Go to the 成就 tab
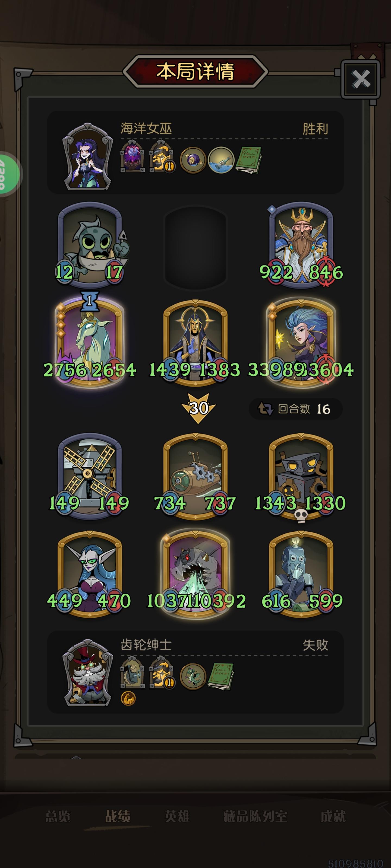 click(333, 816)
